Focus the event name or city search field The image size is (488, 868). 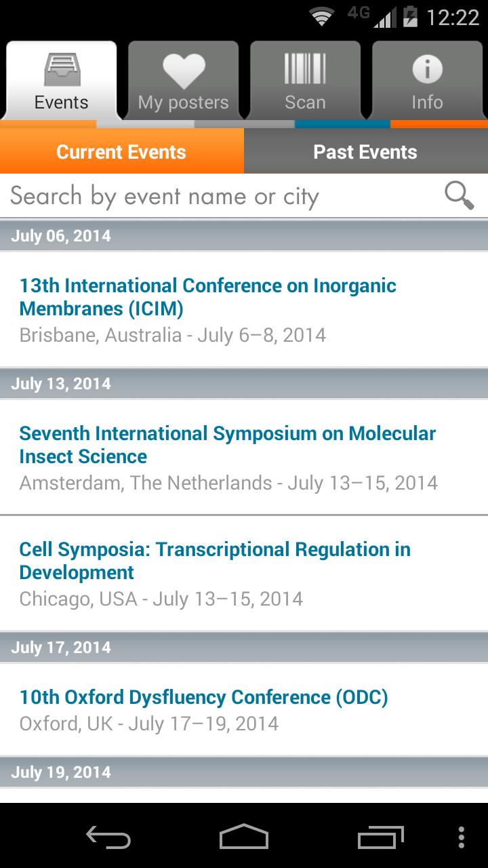click(224, 196)
